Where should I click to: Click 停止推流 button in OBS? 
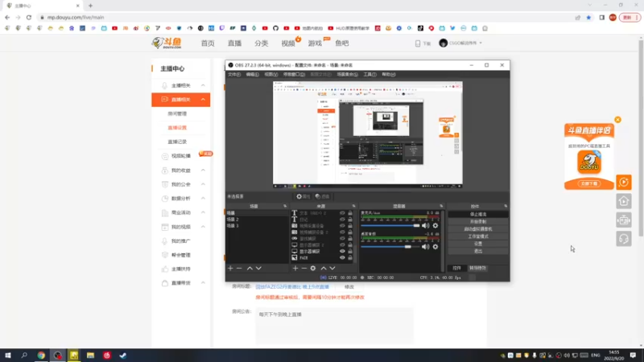point(478,214)
